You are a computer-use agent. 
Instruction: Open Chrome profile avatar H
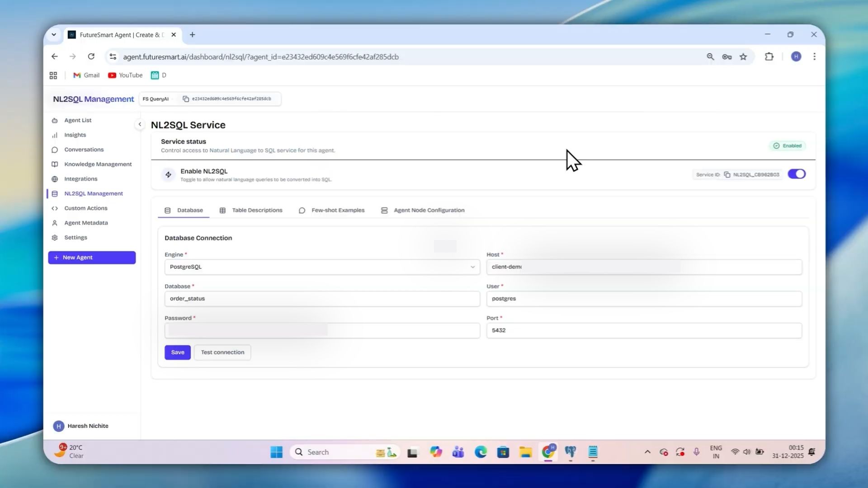pos(796,56)
